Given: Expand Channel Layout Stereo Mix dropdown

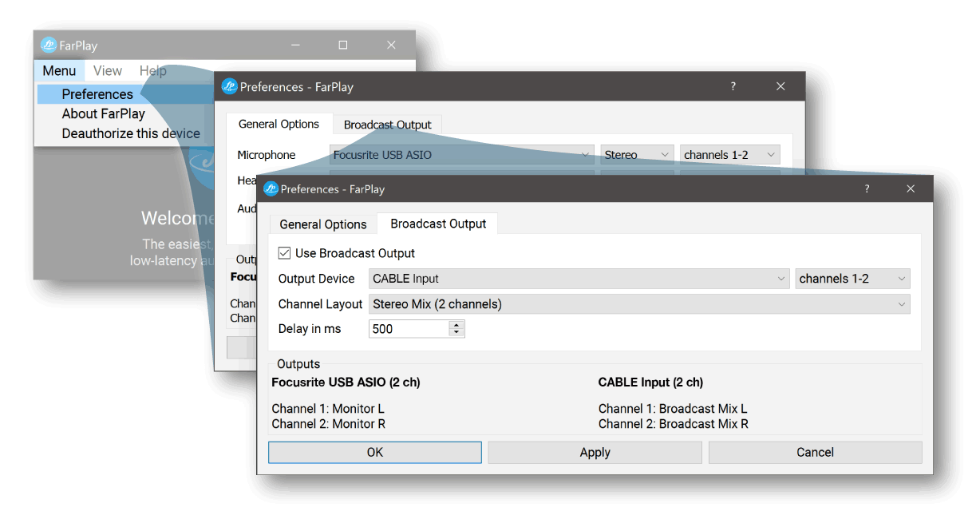Looking at the screenshot, I should [x=638, y=304].
